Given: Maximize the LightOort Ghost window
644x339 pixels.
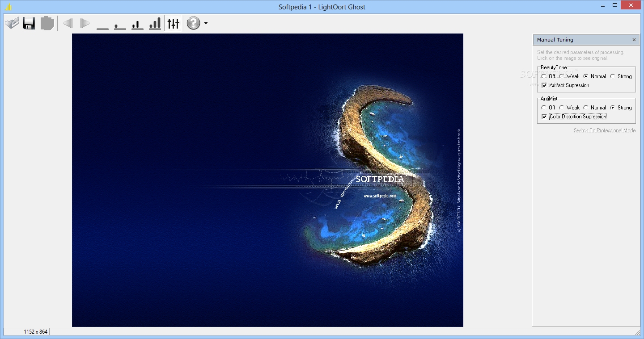Looking at the screenshot, I should coord(615,5).
